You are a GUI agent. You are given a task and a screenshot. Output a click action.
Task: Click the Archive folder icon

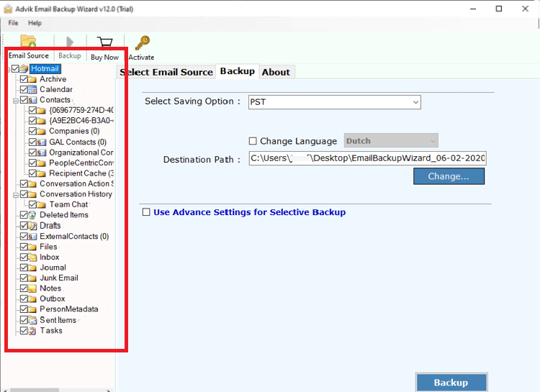pos(32,80)
